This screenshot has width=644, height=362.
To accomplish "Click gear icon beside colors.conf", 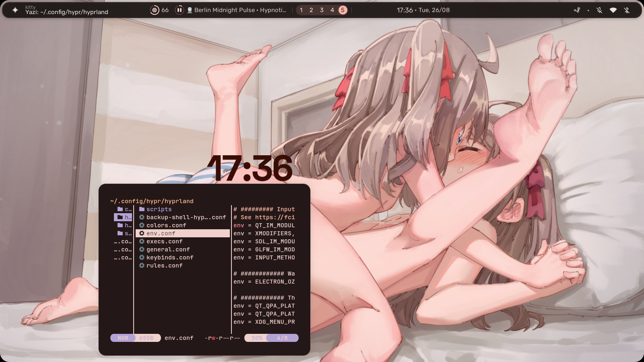I will (x=142, y=225).
